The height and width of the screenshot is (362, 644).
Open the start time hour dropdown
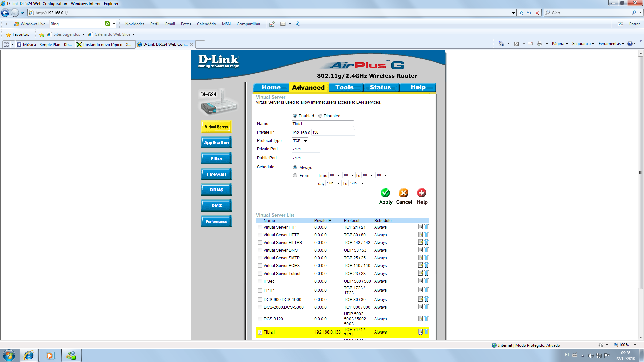pyautogui.click(x=335, y=175)
